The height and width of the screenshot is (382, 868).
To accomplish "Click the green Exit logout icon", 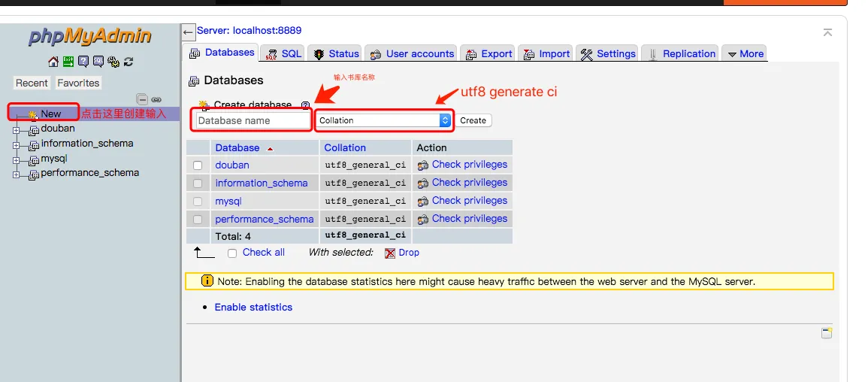I will click(68, 62).
